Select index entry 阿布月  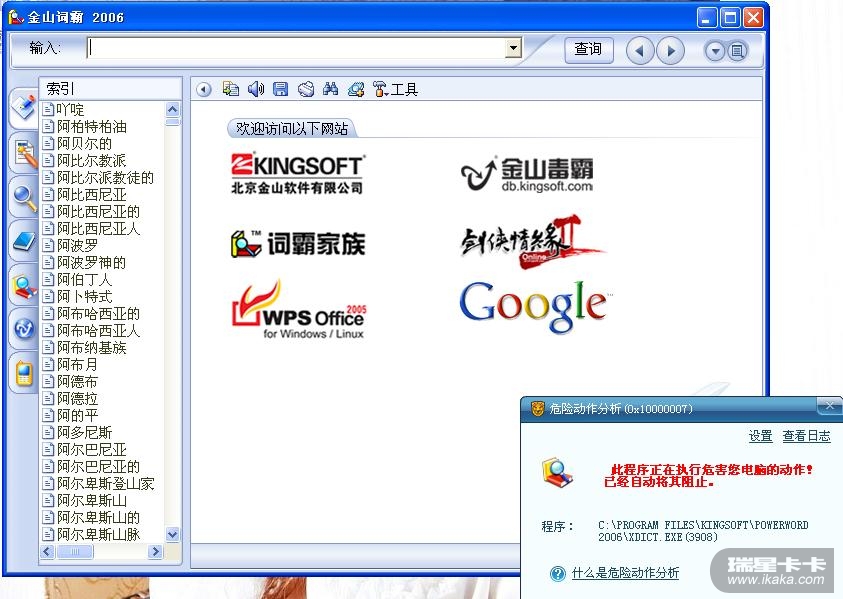[71, 365]
